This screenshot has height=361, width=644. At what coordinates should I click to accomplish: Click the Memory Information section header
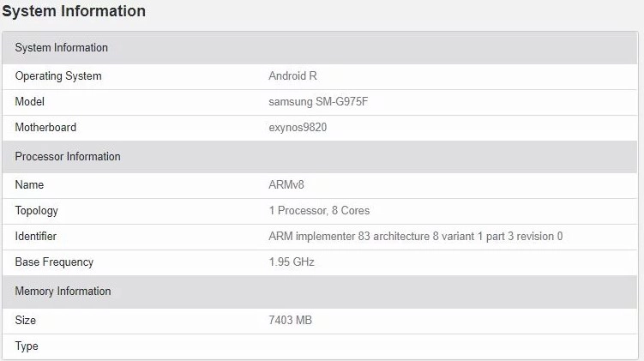pyautogui.click(x=63, y=292)
